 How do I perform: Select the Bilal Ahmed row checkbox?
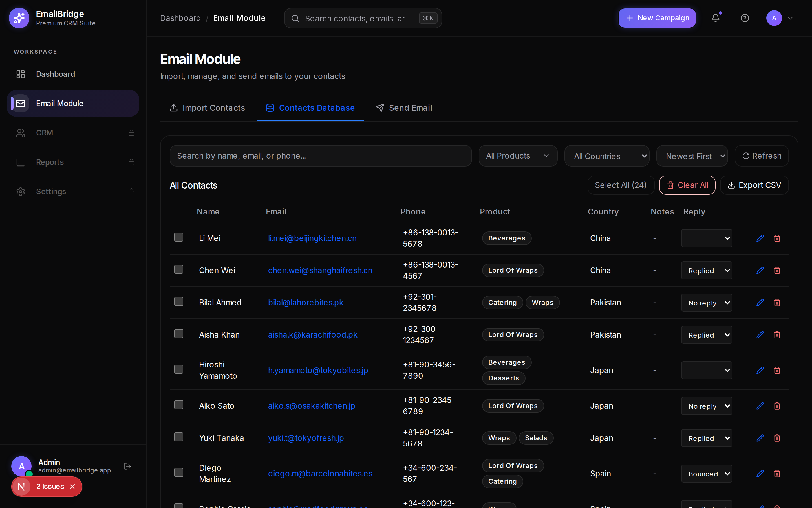[x=179, y=302]
